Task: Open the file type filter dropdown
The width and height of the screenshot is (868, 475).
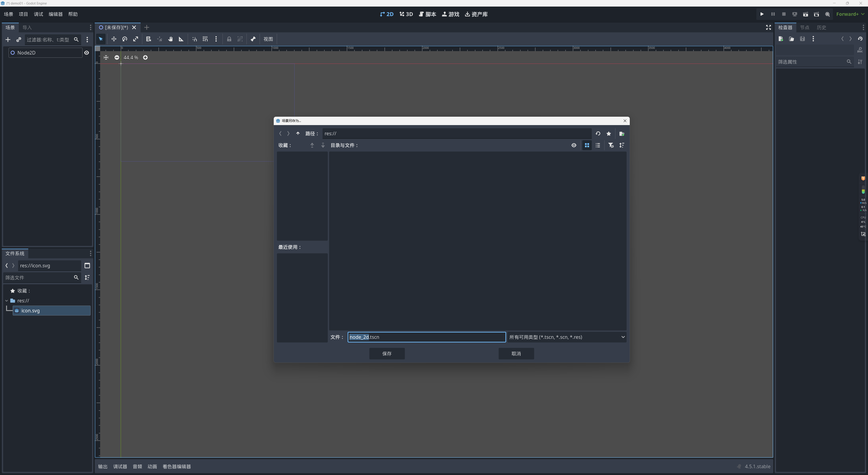Action: 567,337
